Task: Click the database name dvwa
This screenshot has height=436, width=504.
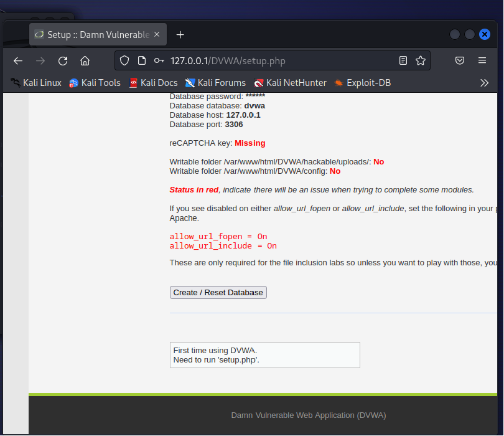Action: [254, 106]
